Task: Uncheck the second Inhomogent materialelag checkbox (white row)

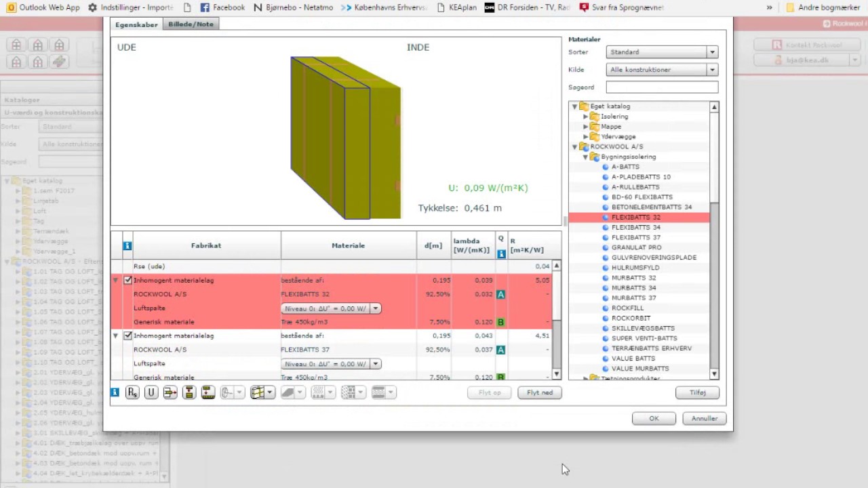Action: pyautogui.click(x=127, y=335)
